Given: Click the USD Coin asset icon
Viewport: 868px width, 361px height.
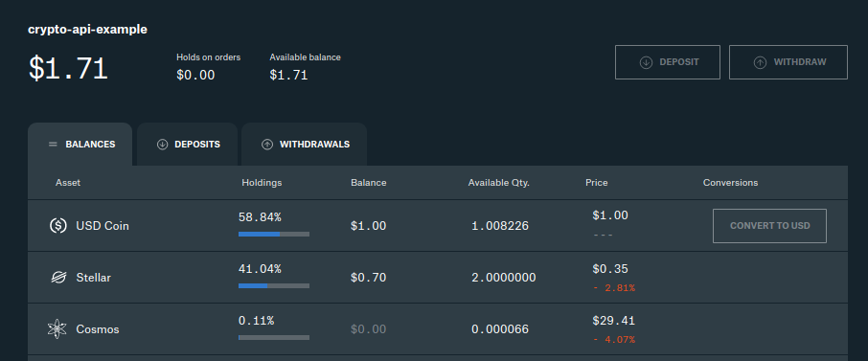Looking at the screenshot, I should (58, 225).
